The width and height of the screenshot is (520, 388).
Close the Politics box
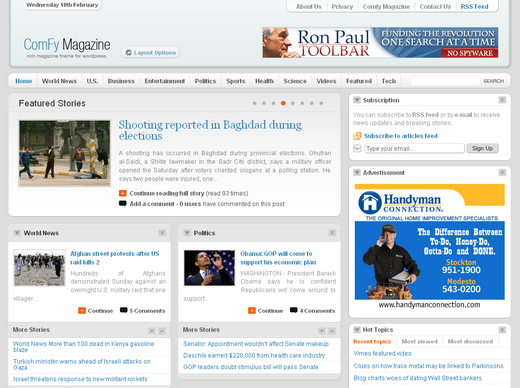click(x=332, y=233)
